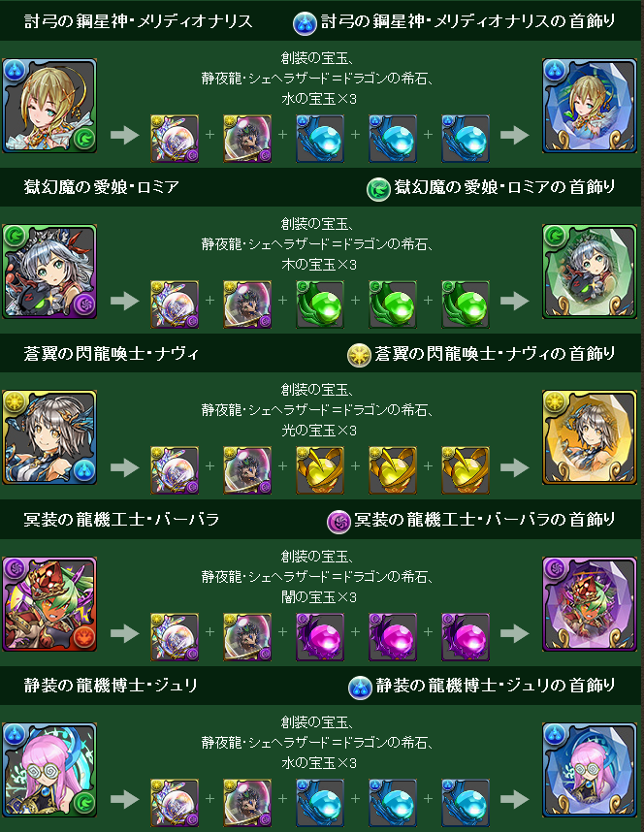Open the バーバラの首飾り result icon
Image resolution: width=644 pixels, height=832 pixels.
(590, 604)
